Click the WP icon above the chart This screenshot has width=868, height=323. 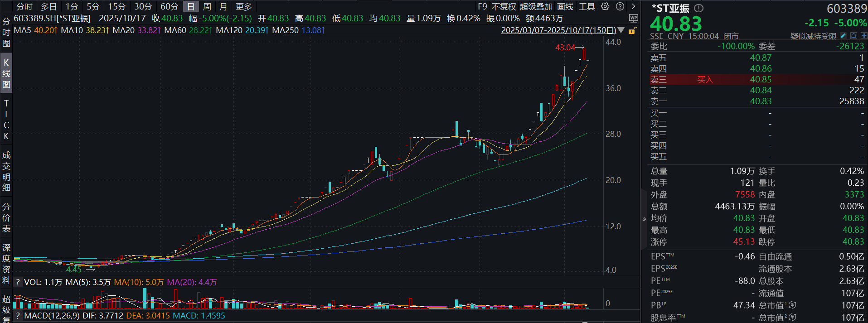coord(633,18)
